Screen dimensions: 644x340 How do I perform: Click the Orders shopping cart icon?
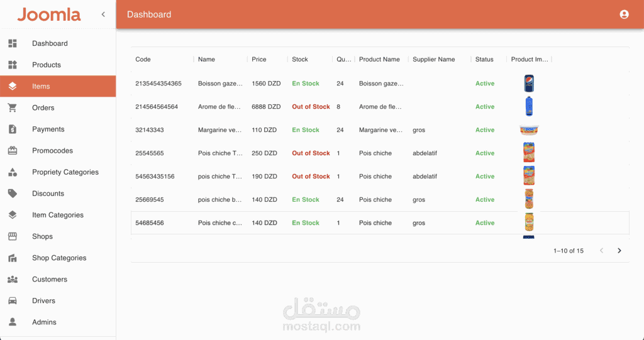coord(13,107)
